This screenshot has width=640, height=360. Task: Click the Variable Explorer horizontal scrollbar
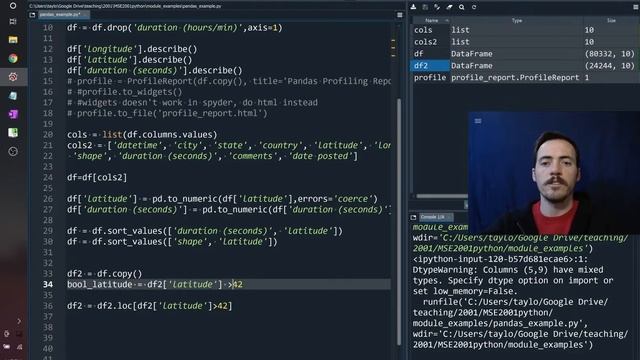point(442,196)
